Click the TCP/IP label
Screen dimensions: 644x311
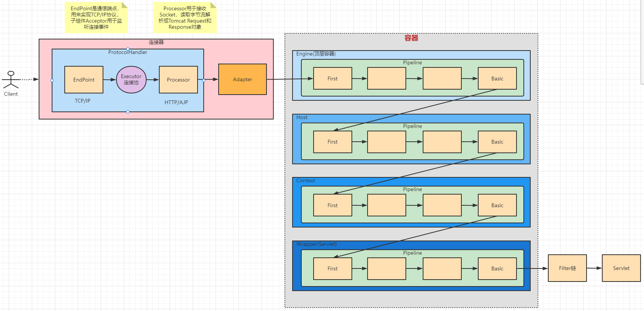click(83, 101)
